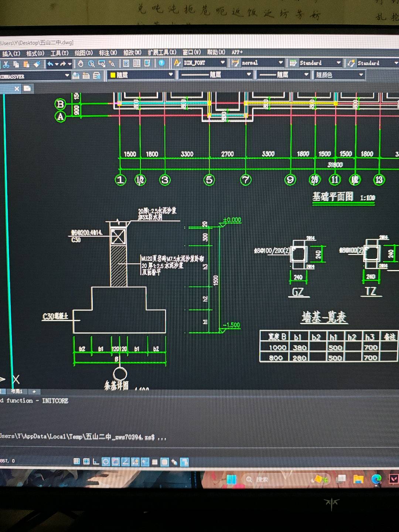399x532 pixels.
Task: Click the Cut scissors icon
Action: 6,64
